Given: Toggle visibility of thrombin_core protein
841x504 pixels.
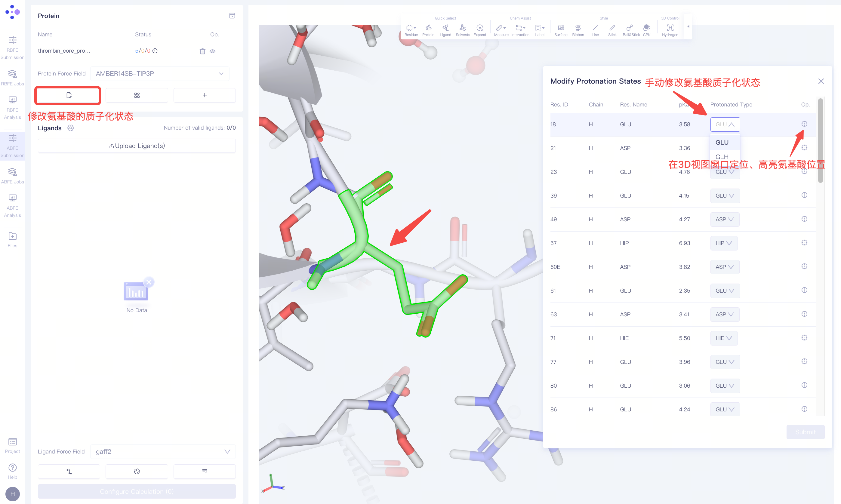Looking at the screenshot, I should point(213,51).
